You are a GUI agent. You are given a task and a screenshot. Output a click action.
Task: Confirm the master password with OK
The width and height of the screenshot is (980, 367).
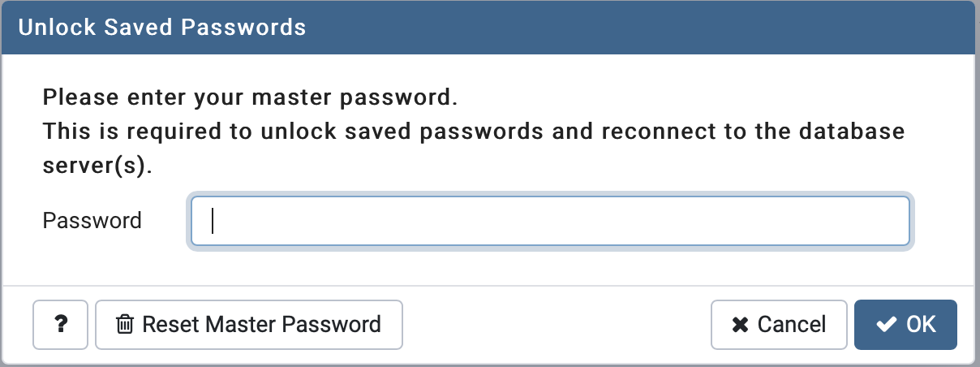(905, 325)
